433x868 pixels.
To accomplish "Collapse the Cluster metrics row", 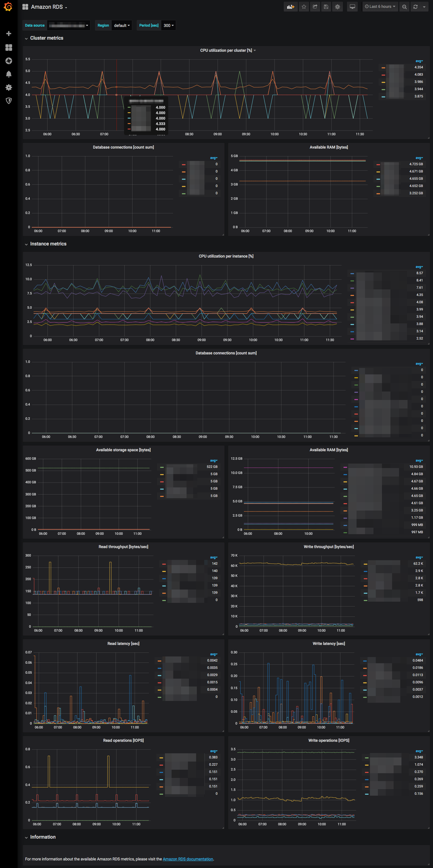I will tap(44, 38).
